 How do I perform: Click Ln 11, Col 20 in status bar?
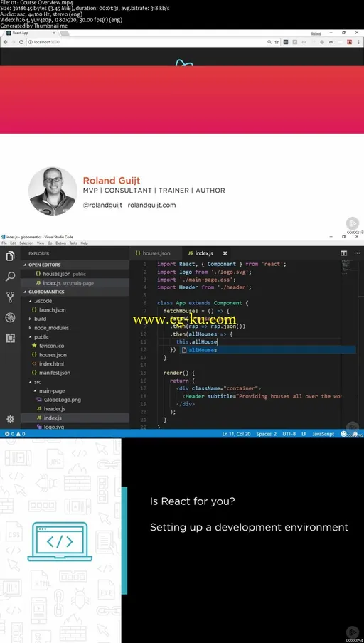(237, 433)
